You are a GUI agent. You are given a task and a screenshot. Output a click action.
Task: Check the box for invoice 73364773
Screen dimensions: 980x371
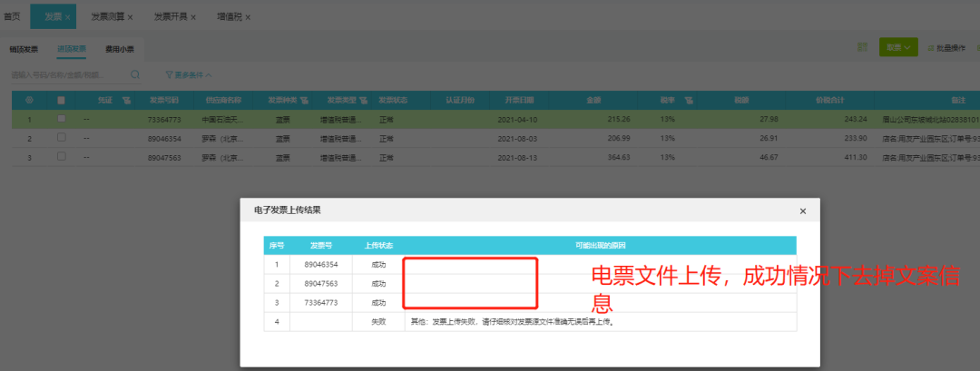pyautogui.click(x=62, y=119)
